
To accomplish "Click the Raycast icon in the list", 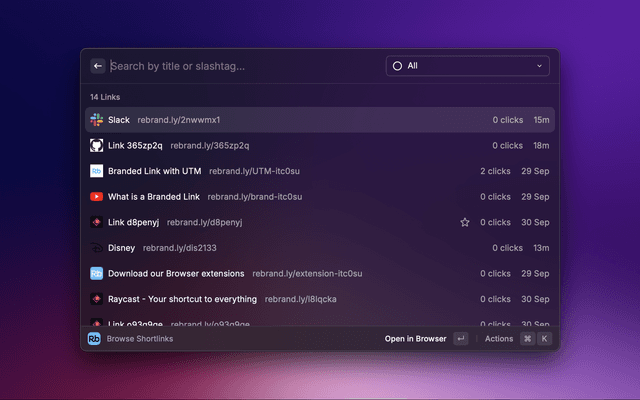I will pos(97,299).
